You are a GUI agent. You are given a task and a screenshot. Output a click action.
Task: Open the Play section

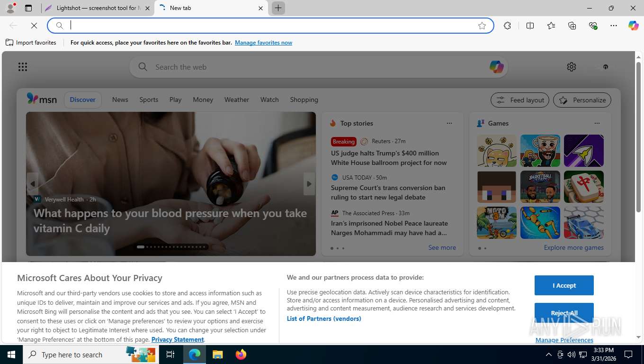(x=176, y=100)
